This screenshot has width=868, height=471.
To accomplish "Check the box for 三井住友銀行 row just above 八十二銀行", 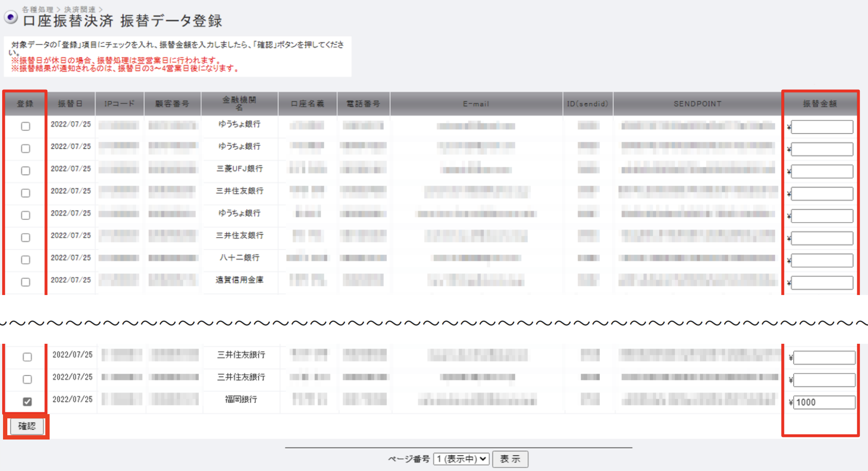I will tap(25, 237).
